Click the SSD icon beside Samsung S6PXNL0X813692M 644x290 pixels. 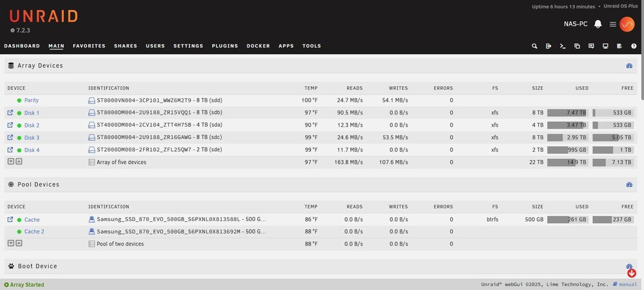[91, 231]
